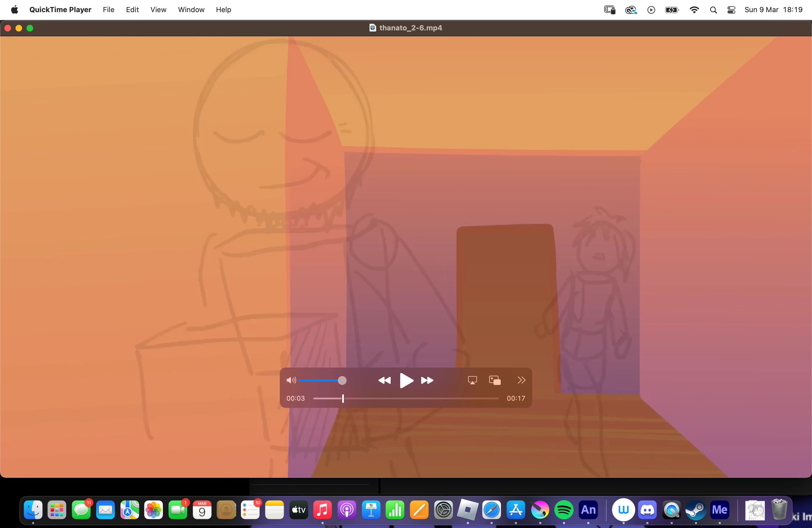The width and height of the screenshot is (812, 528).
Task: Click the thanato_2-6.mp4 window title
Action: [410, 28]
